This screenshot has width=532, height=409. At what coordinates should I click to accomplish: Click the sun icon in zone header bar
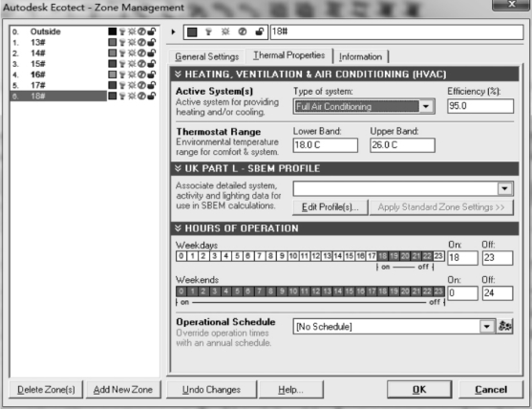point(225,32)
